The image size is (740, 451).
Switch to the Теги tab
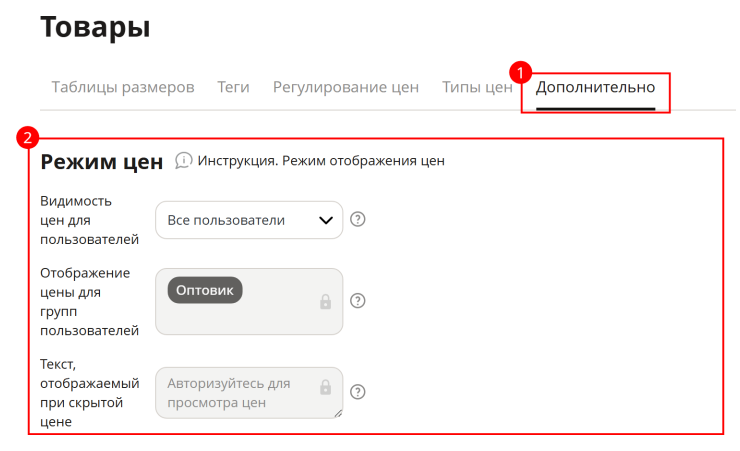pyautogui.click(x=233, y=87)
